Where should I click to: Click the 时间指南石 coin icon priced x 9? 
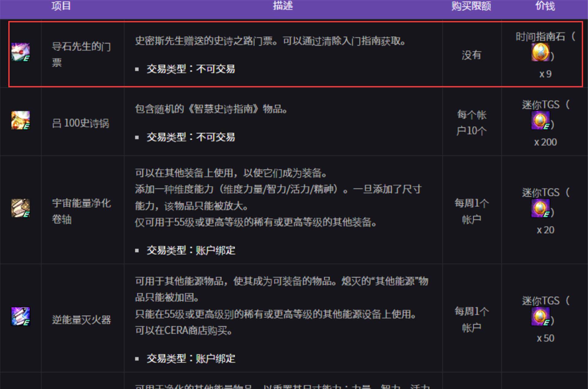click(x=540, y=52)
